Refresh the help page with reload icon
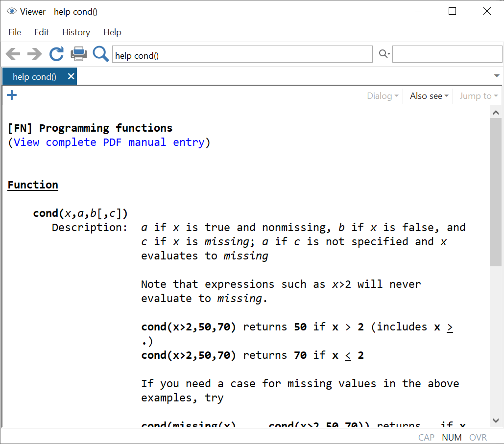This screenshot has width=504, height=444. [56, 54]
